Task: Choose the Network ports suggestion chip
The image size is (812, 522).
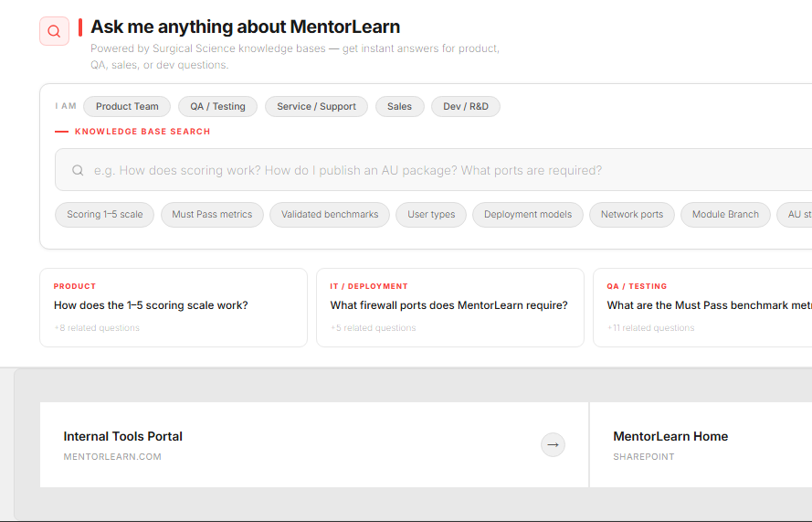Action: point(632,215)
